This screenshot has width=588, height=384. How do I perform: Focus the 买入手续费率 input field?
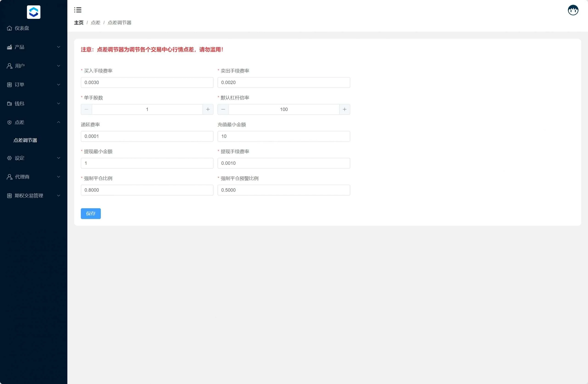[x=147, y=82]
